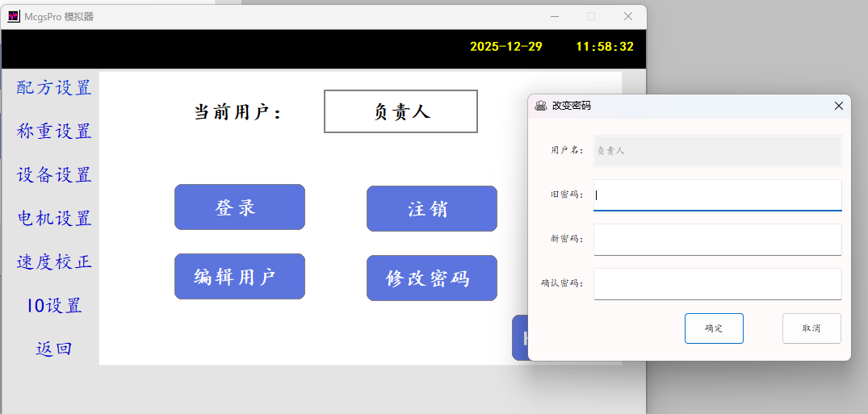Confirm password change with 确定
The height and width of the screenshot is (414, 868).
[x=714, y=328]
